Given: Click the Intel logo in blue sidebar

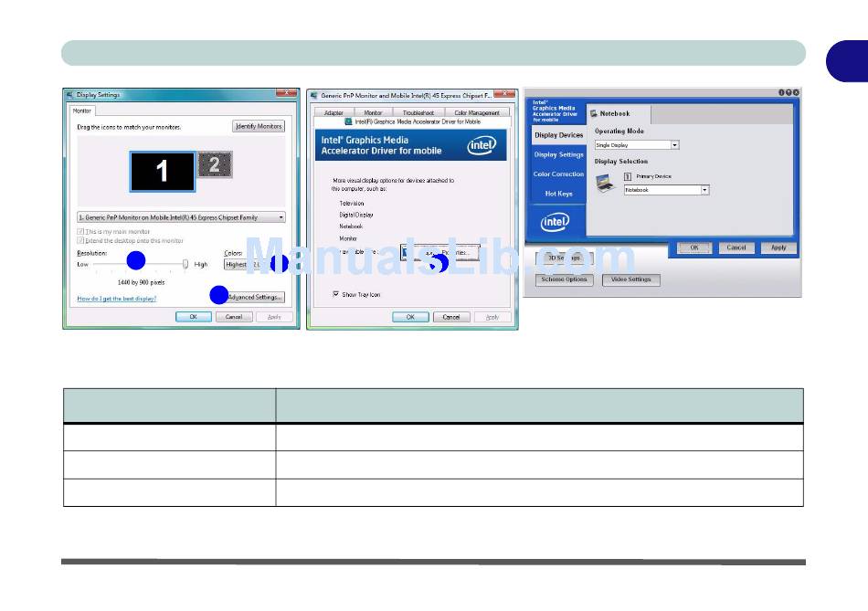Looking at the screenshot, I should [555, 223].
